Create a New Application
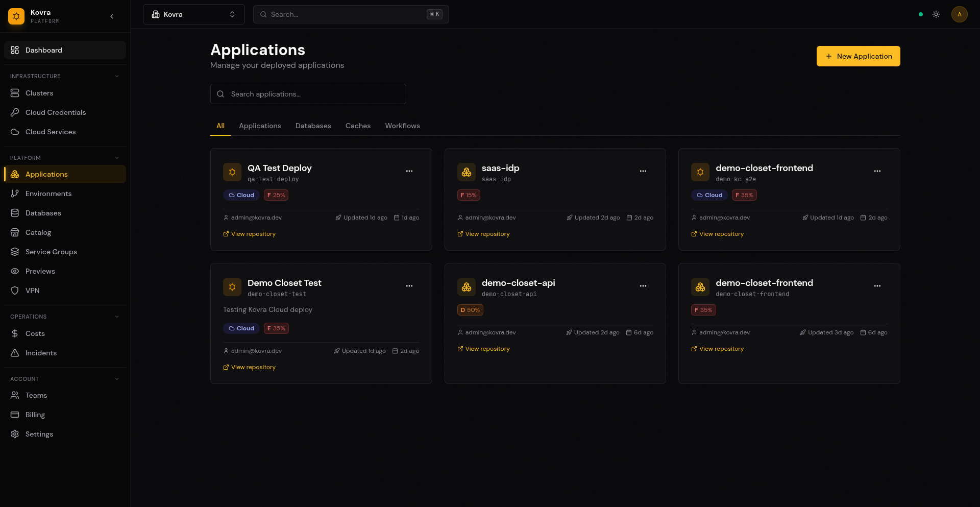 pyautogui.click(x=859, y=56)
